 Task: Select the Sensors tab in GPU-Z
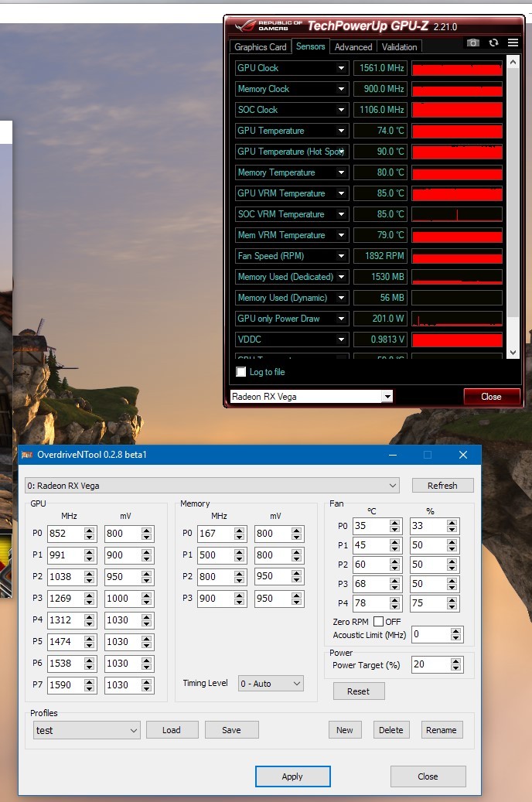click(x=311, y=46)
